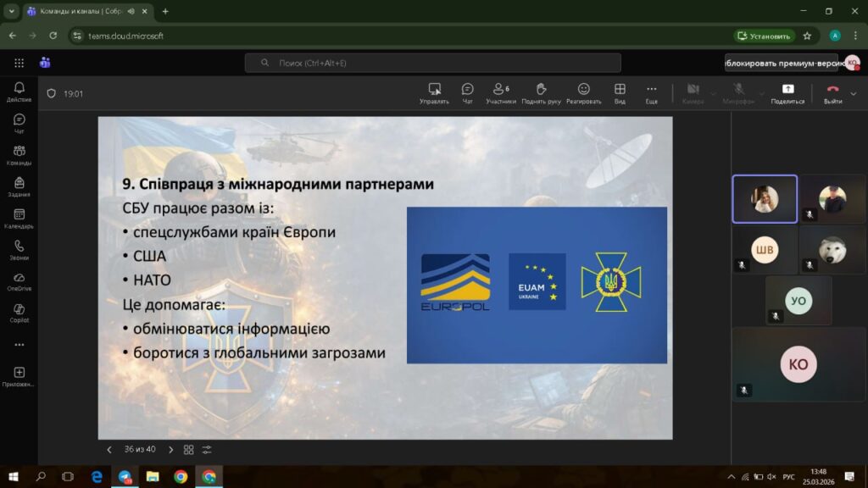Screen dimensions: 868x488
Task: Open the meeting Chat panel
Action: click(467, 92)
